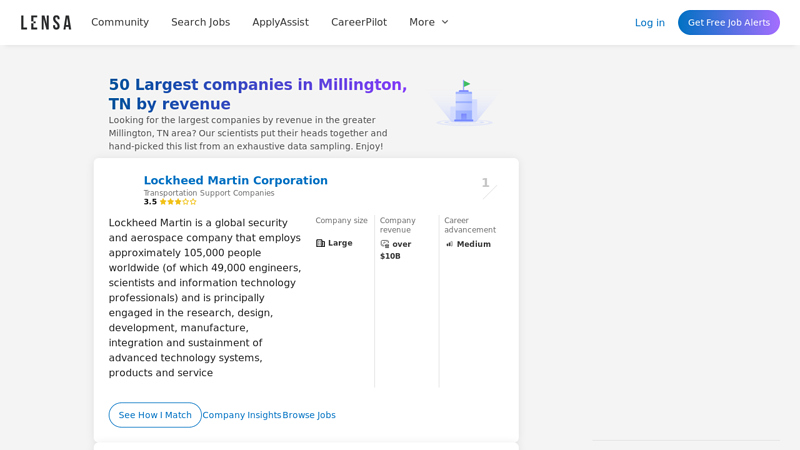The image size is (800, 450).
Task: Go to Search Jobs page
Action: (201, 22)
